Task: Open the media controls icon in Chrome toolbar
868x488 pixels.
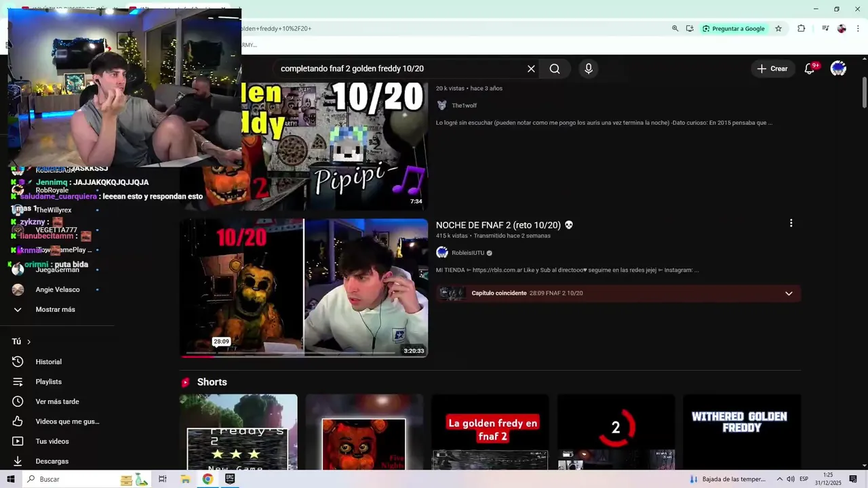Action: pos(825,28)
